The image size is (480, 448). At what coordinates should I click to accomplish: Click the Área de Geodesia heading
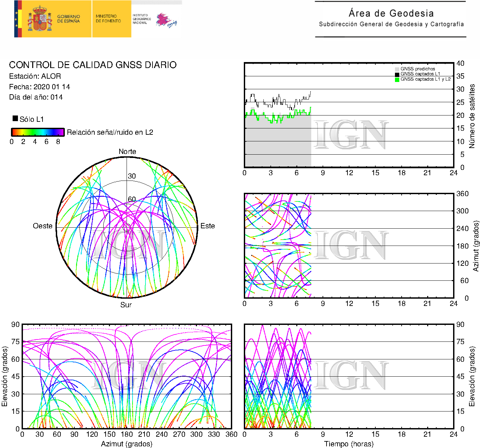pos(391,13)
